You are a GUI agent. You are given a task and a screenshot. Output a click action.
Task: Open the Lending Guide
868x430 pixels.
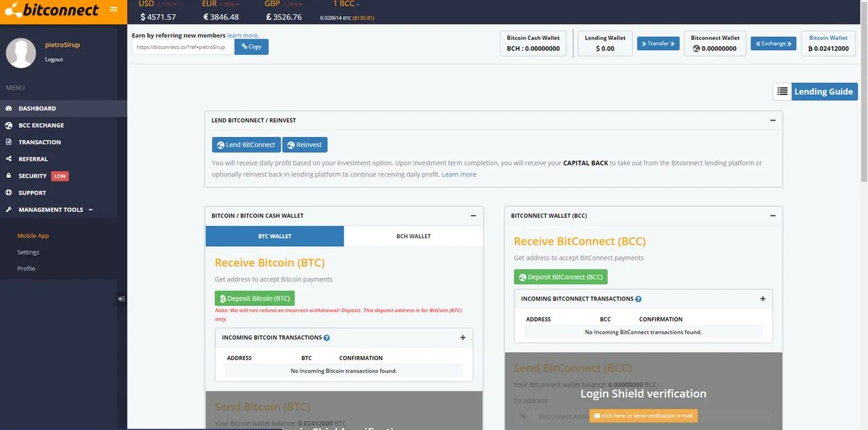823,92
